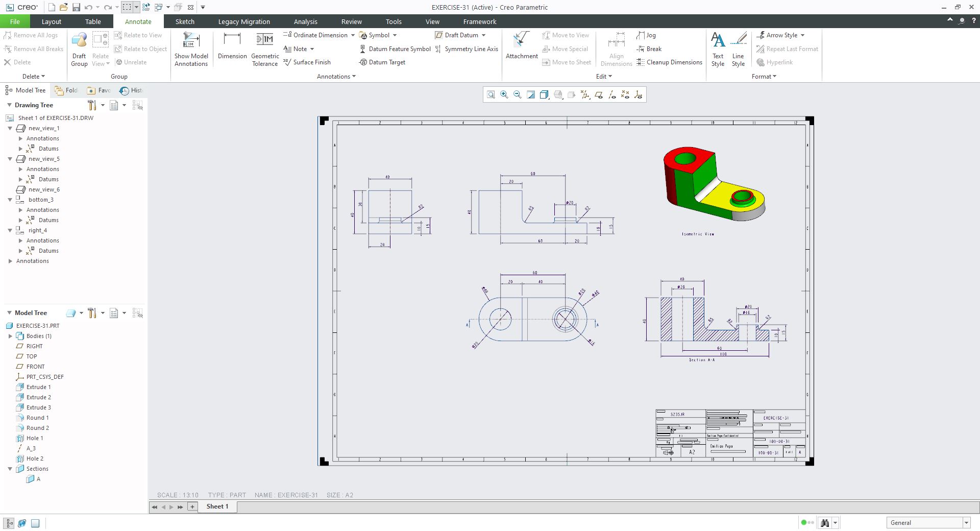Click the Jog tool
This screenshot has height=531, width=980.
pyautogui.click(x=646, y=35)
